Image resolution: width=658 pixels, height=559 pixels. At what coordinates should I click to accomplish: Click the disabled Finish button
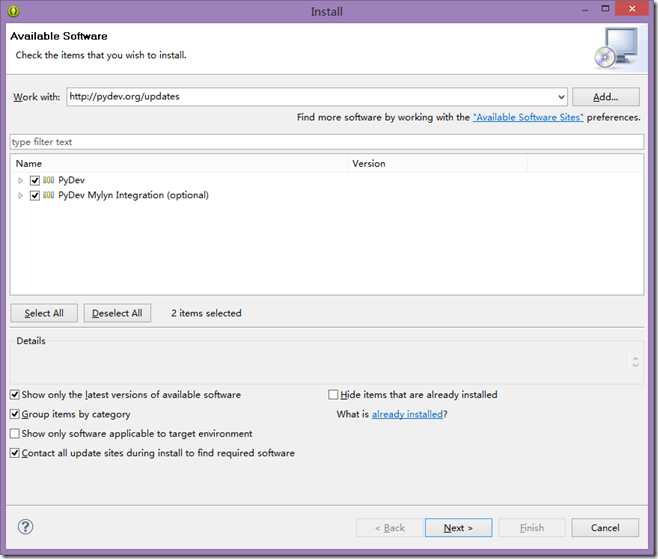(532, 528)
